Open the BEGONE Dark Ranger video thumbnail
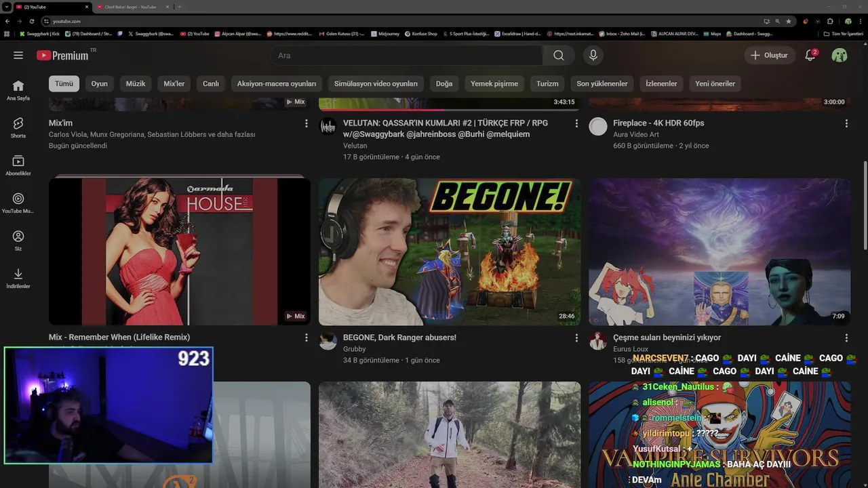The height and width of the screenshot is (488, 868). coord(450,251)
